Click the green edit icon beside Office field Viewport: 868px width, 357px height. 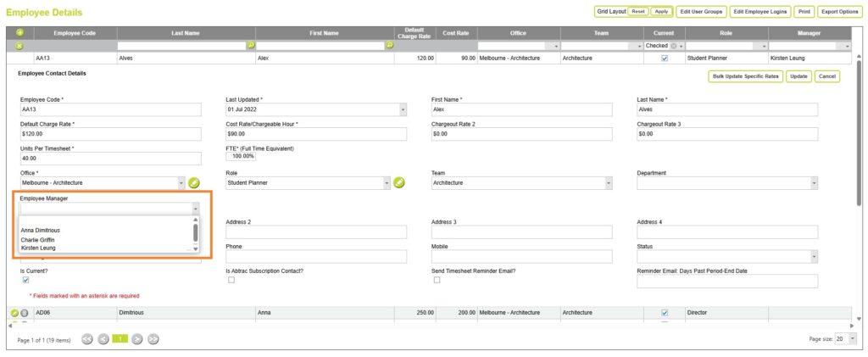pos(193,182)
